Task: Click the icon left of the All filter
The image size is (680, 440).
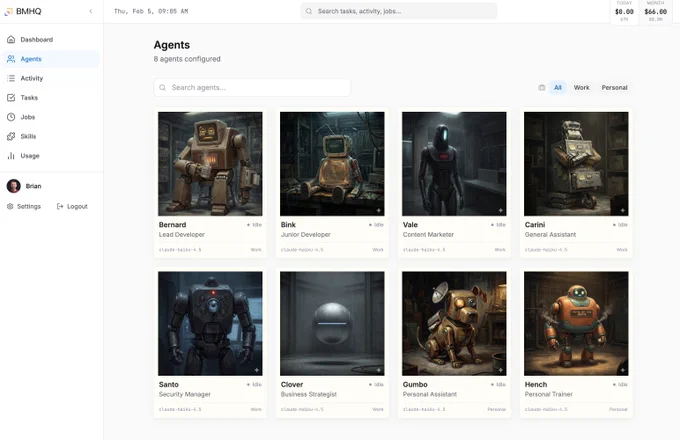Action: (x=542, y=88)
